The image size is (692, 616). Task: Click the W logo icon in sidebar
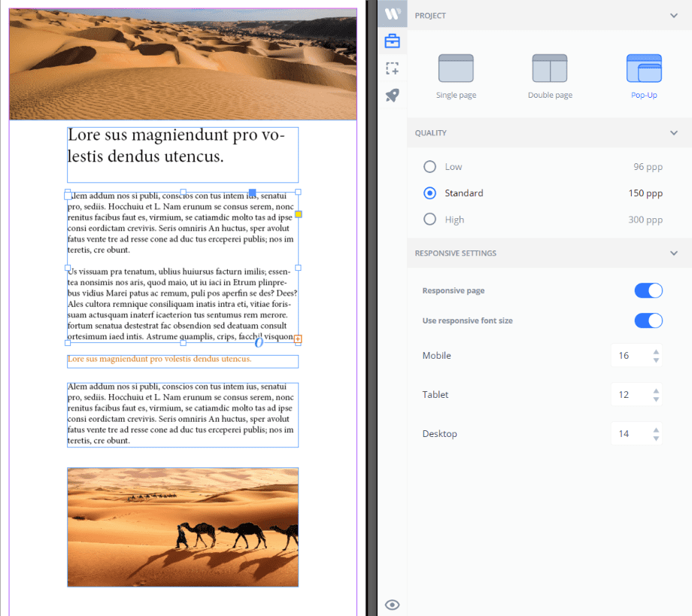click(x=393, y=14)
